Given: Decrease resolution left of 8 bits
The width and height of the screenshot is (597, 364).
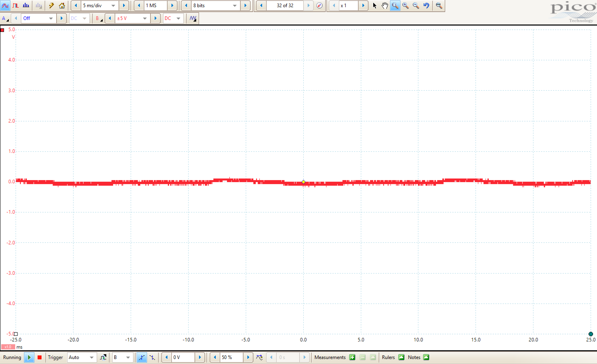Looking at the screenshot, I should [186, 5].
